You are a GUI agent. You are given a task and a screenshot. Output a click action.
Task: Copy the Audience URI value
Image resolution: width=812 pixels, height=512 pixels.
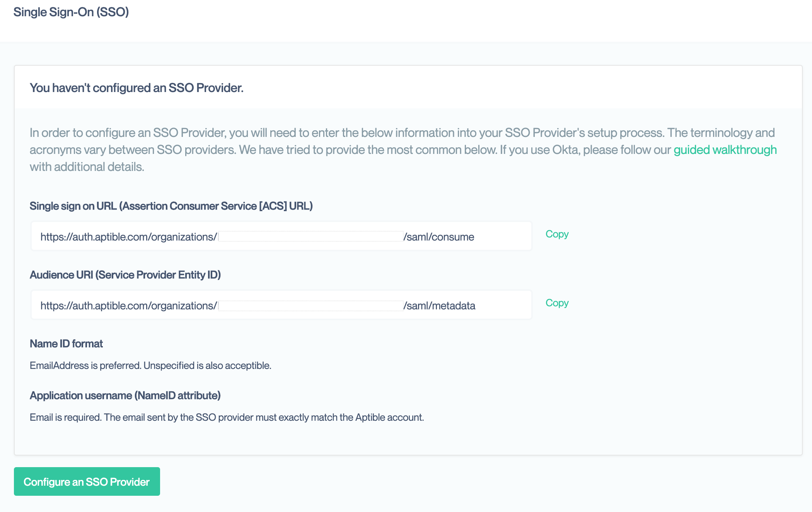click(557, 303)
